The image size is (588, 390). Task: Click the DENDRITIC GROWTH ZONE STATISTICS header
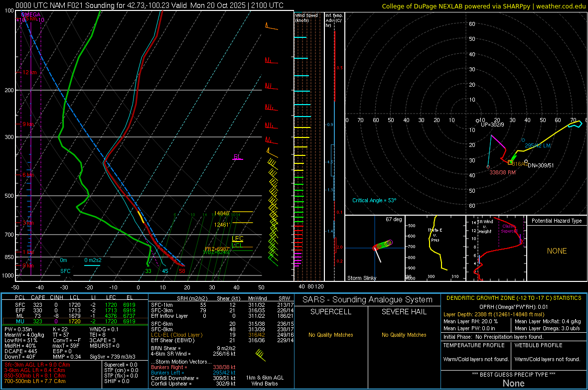pos(514,298)
